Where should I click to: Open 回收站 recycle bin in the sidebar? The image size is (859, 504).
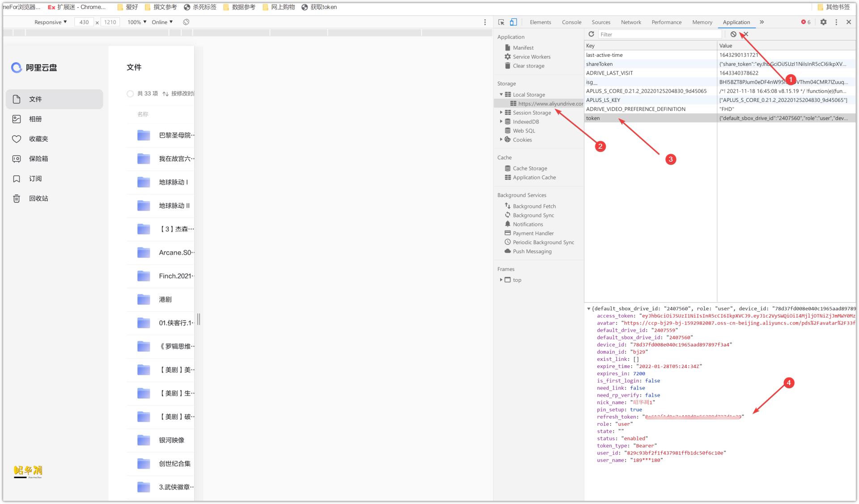[x=55, y=199]
